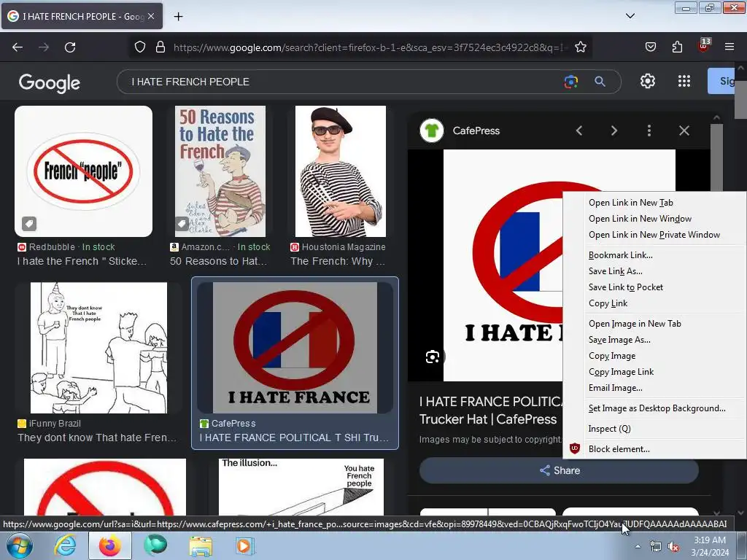Viewport: 747px width, 560px height.
Task: Click the browser URL address bar
Action: [x=369, y=47]
